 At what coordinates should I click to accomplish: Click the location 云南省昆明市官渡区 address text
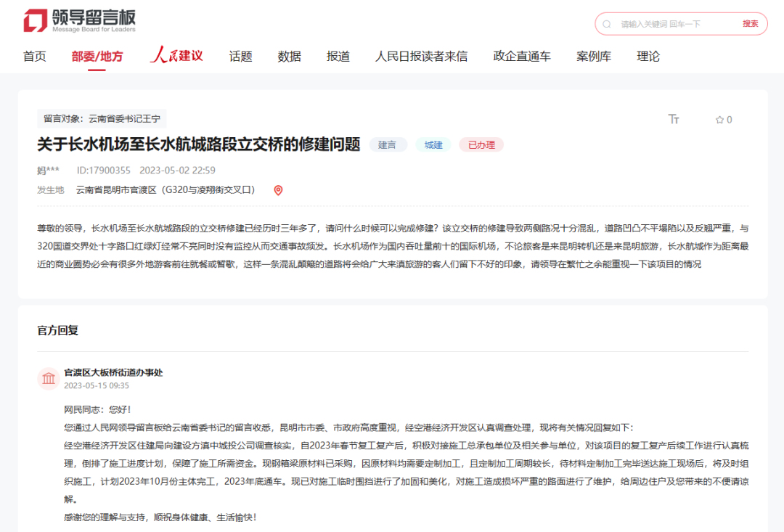pos(166,190)
